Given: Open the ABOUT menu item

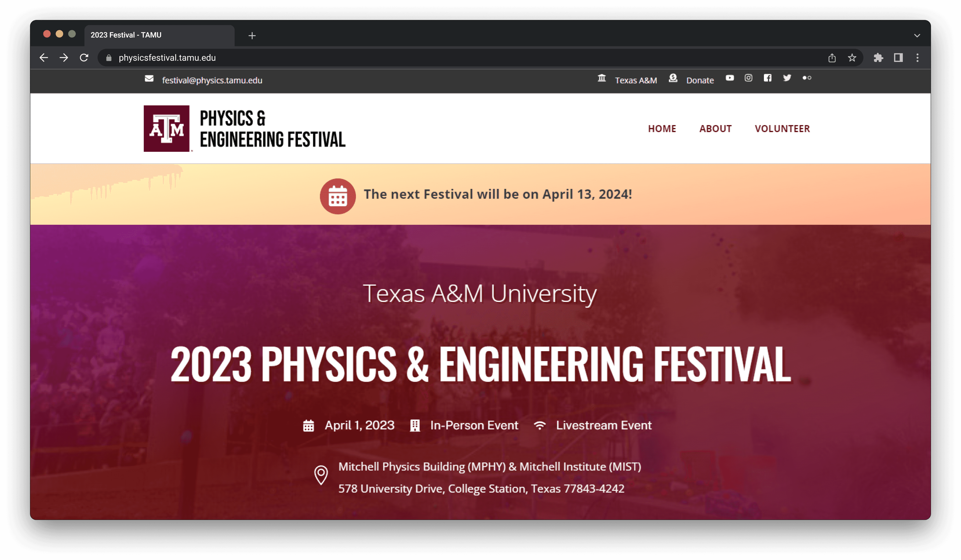Looking at the screenshot, I should [715, 129].
